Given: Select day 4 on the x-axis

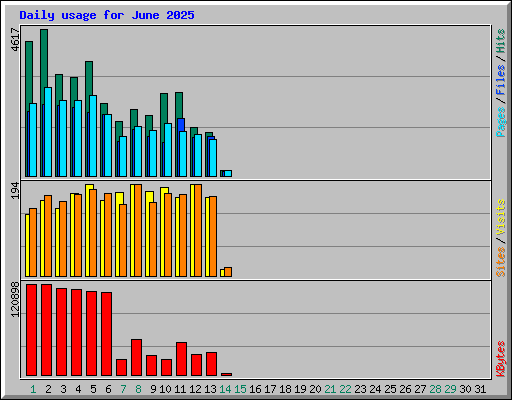Looking at the screenshot, I should 78,389.
